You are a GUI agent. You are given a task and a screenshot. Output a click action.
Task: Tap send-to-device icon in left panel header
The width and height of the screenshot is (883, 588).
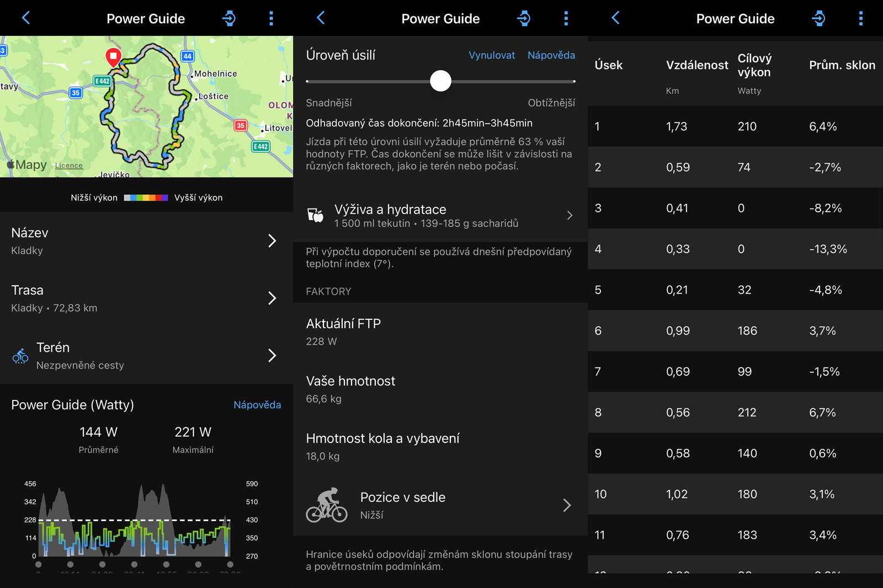(228, 19)
